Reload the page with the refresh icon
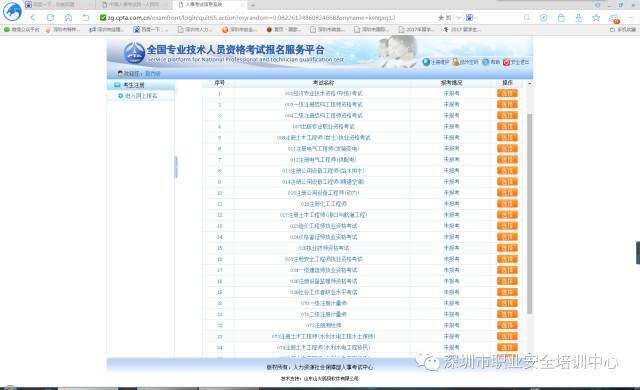Image resolution: width=640 pixels, height=390 pixels. 51,18
